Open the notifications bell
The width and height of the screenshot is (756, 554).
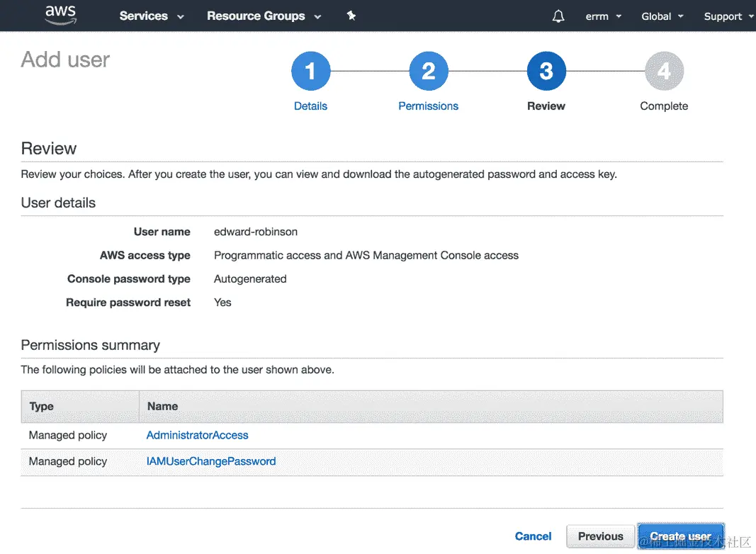[558, 16]
